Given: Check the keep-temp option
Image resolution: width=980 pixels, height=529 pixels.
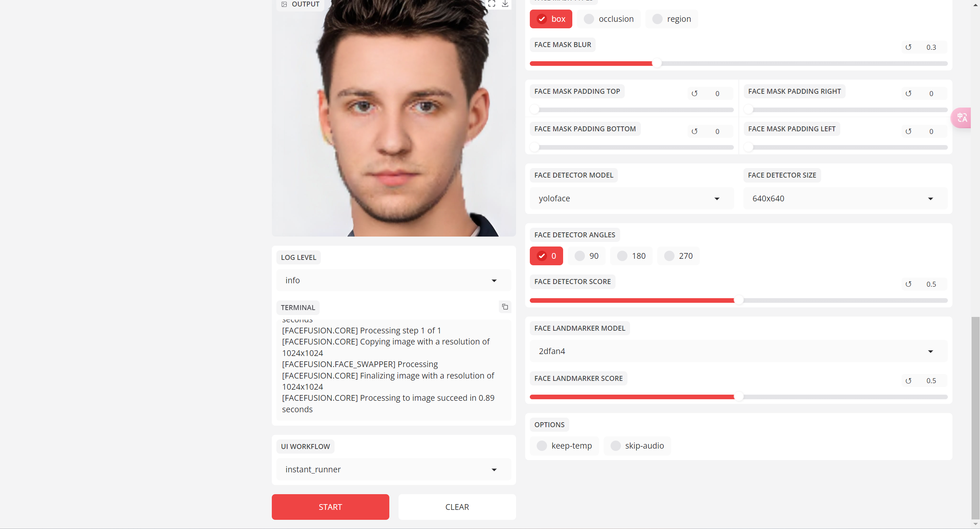Looking at the screenshot, I should (x=564, y=446).
